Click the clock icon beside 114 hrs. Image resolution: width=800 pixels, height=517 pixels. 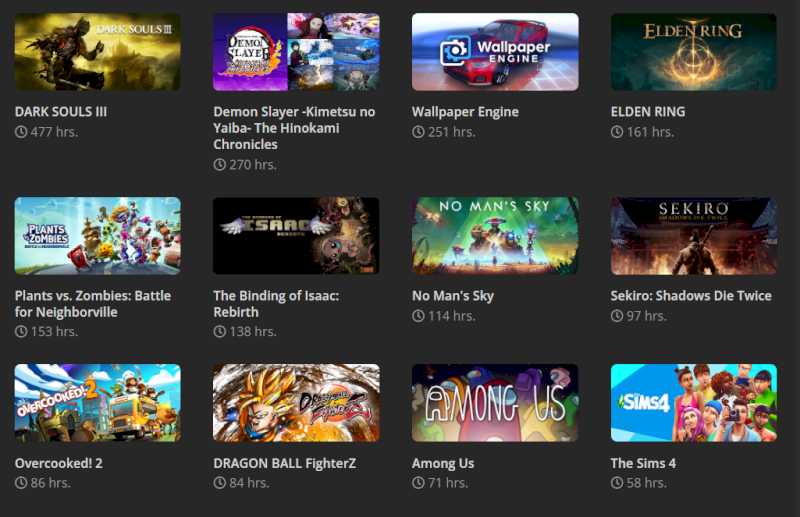coord(418,316)
